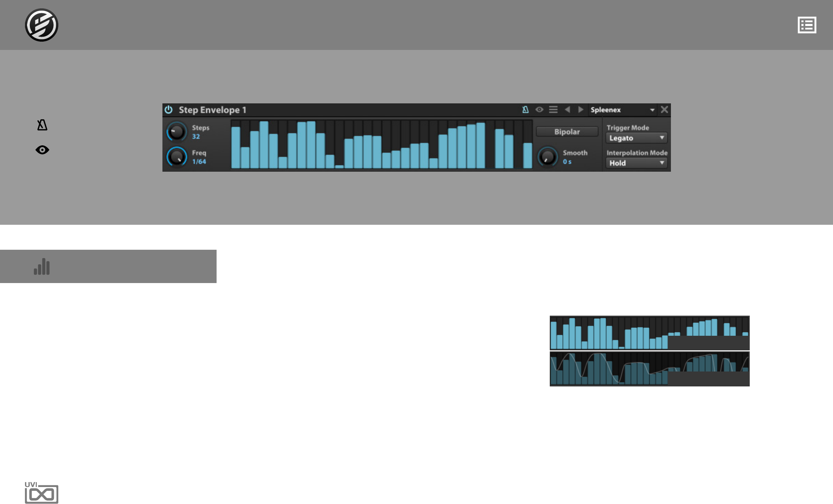Click the Step Envelope 1 title
This screenshot has width=833, height=504.
point(212,110)
